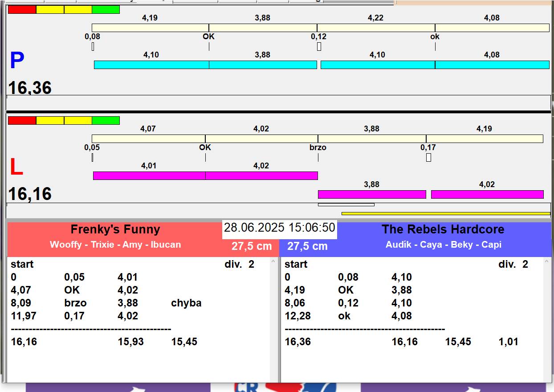Image resolution: width=554 pixels, height=392 pixels.
Task: Click the green start light in lane L
Action: click(x=106, y=120)
